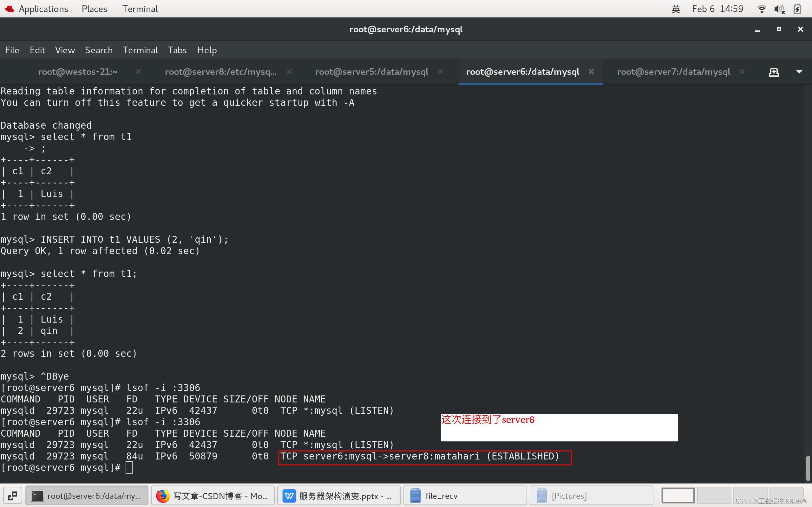Screen dimensions: 812x507
Task: Open the WPS pptx taskbar item
Action: click(339, 496)
